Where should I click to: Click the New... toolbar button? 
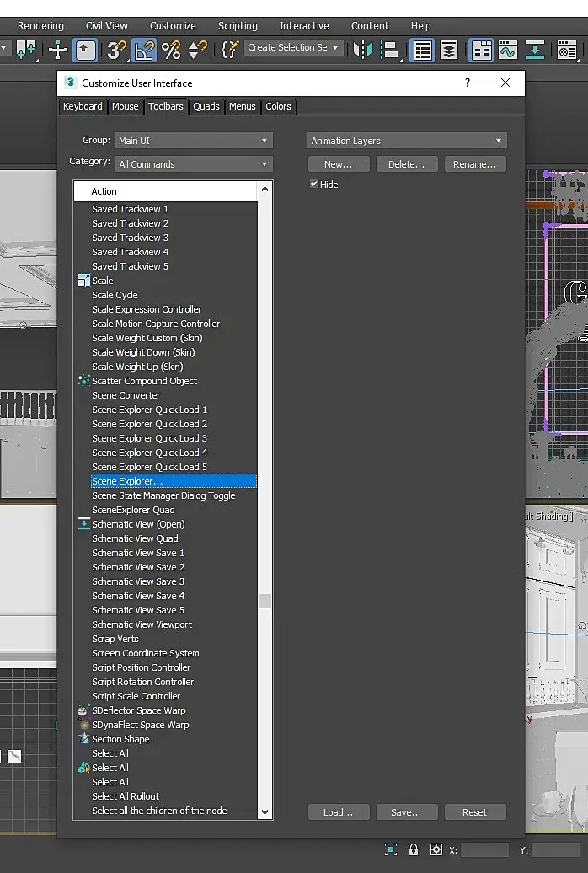339,164
